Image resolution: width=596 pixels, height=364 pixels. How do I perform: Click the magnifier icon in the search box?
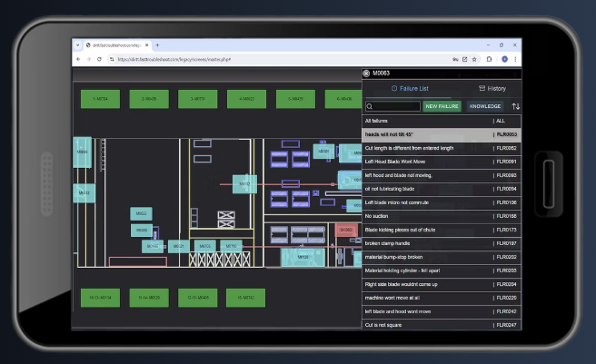371,106
